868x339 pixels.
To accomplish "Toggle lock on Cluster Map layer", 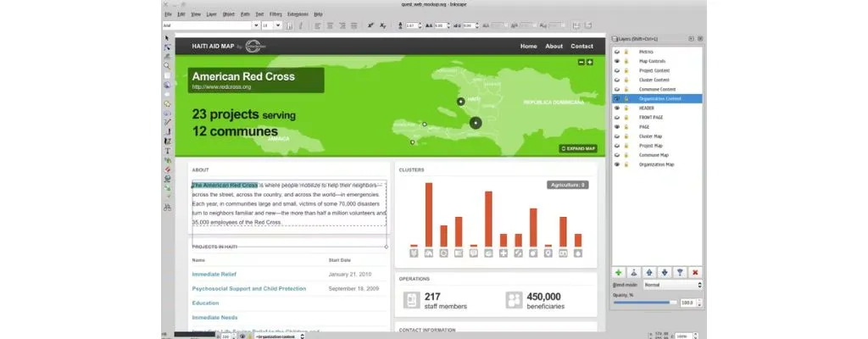I will click(626, 136).
